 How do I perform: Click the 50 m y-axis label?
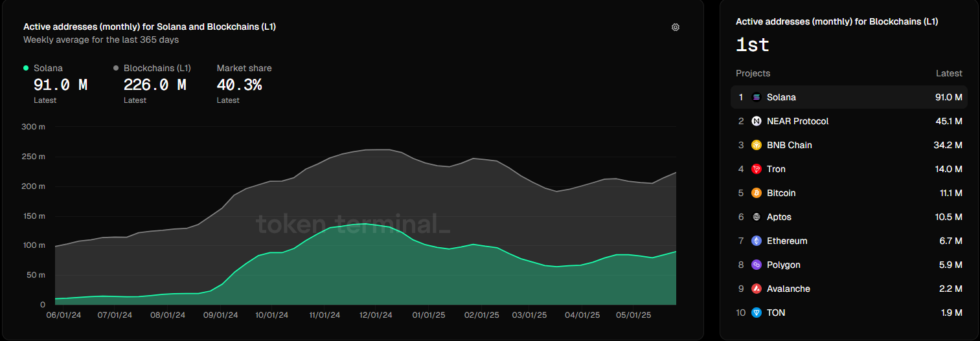click(35, 275)
